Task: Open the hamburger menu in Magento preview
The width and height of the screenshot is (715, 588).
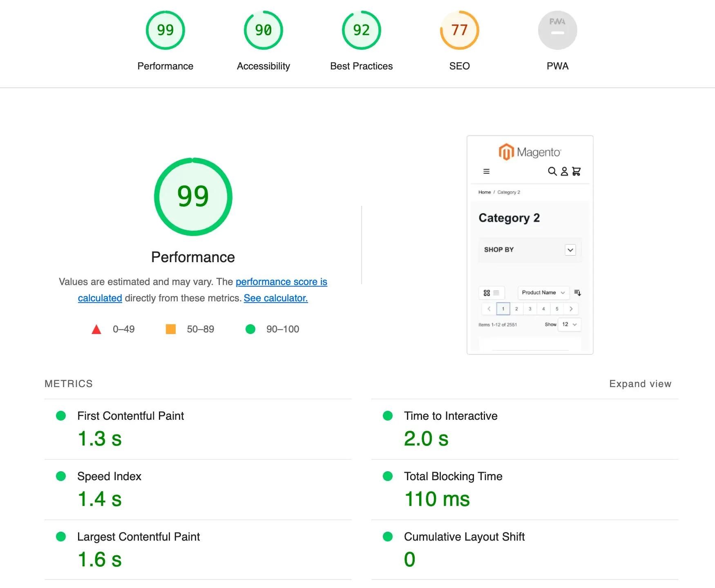Action: click(486, 171)
